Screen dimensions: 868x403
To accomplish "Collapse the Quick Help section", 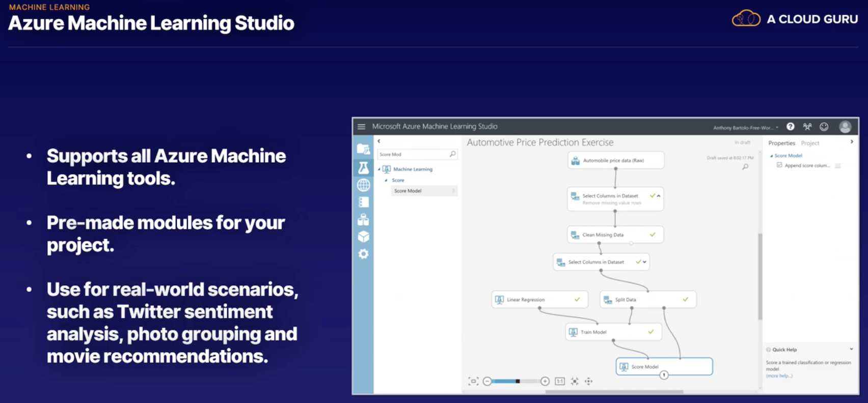I will pyautogui.click(x=851, y=349).
